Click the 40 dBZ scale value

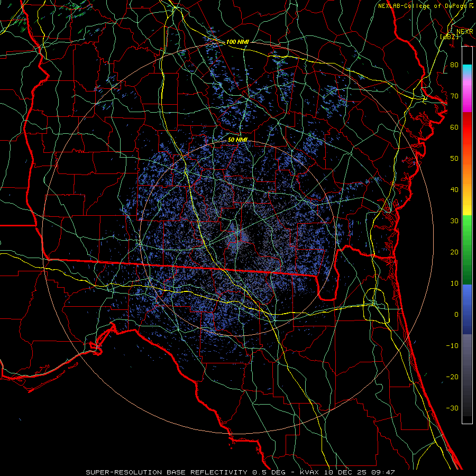click(x=454, y=190)
